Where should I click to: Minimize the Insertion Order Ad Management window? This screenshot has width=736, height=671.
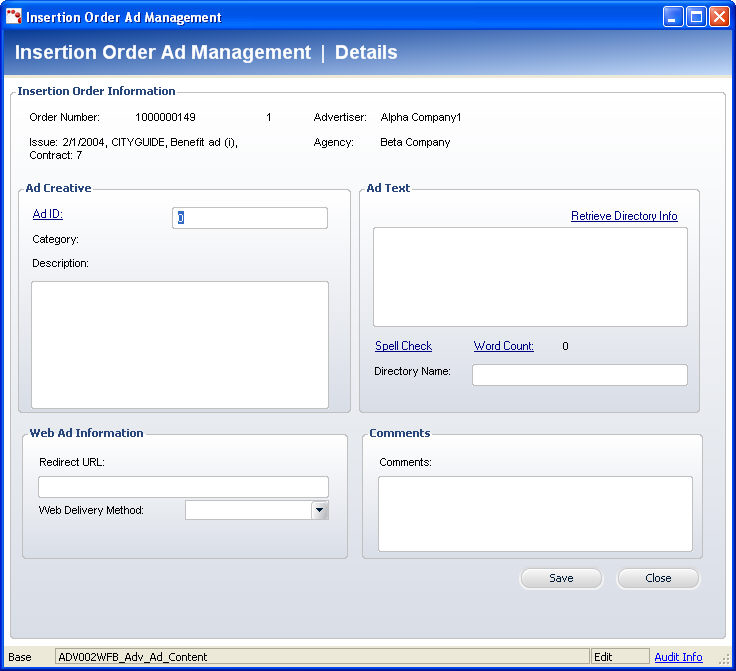[673, 17]
